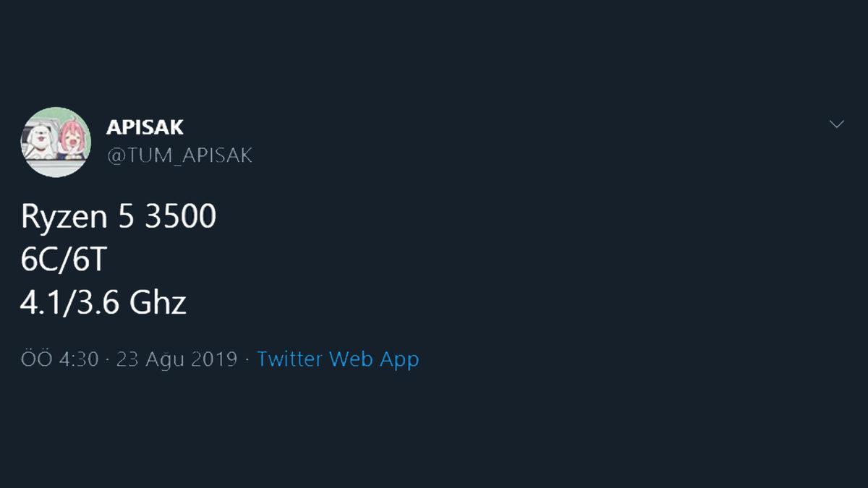Viewport: 868px width, 488px height.
Task: Click the word "App" in the source link
Action: [401, 359]
